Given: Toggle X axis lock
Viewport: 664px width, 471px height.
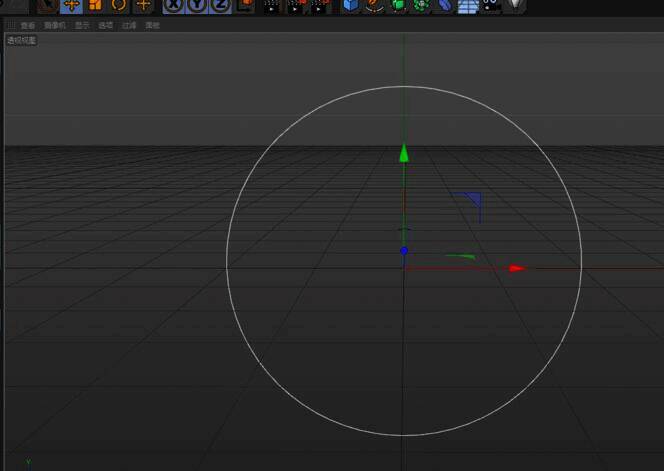Looking at the screenshot, I should click(174, 4).
